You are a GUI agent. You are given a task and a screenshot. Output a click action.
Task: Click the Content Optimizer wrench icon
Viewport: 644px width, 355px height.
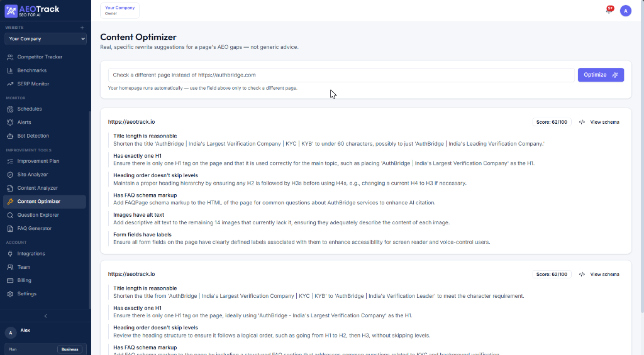(10, 202)
